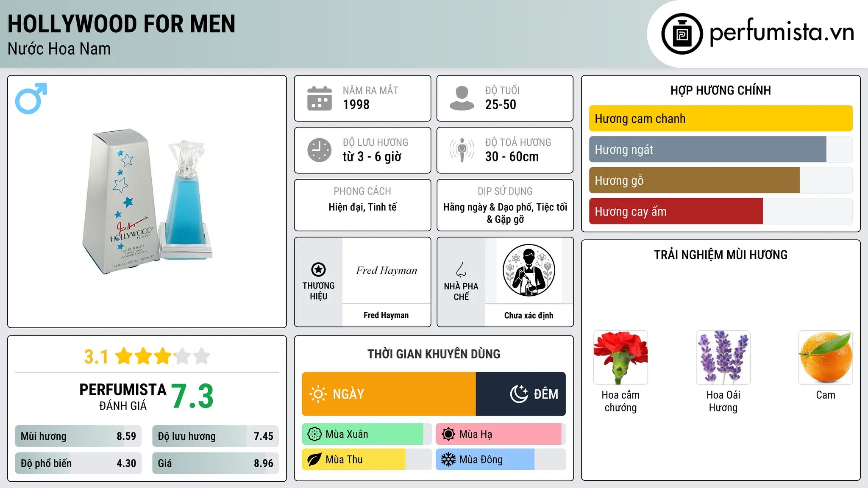
Task: Open the Hollywood For Men product photo
Action: (147, 202)
